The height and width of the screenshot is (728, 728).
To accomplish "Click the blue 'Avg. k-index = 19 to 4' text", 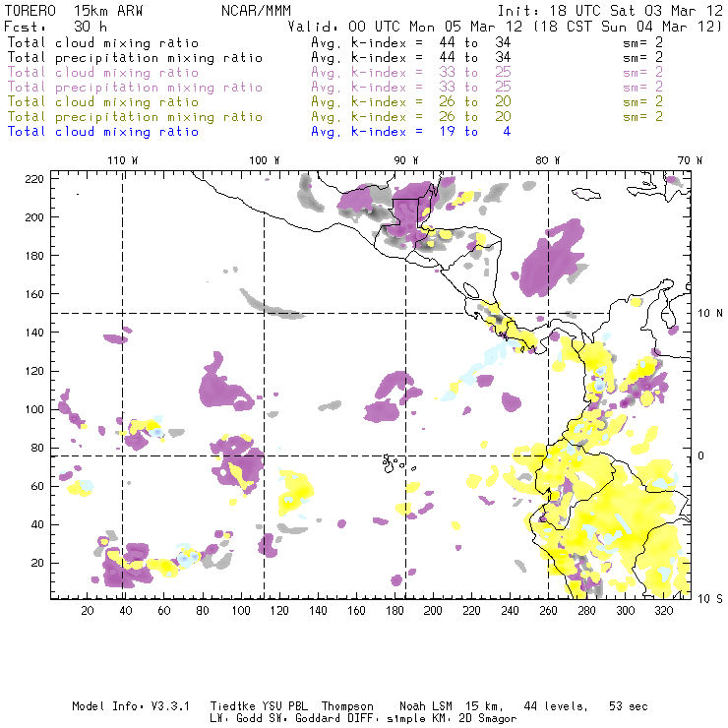I will (x=411, y=132).
